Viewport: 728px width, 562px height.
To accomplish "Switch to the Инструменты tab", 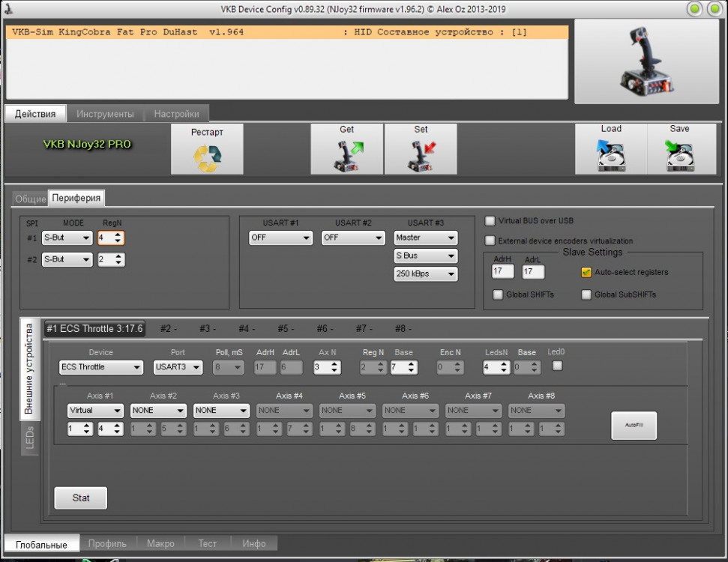I will click(105, 114).
